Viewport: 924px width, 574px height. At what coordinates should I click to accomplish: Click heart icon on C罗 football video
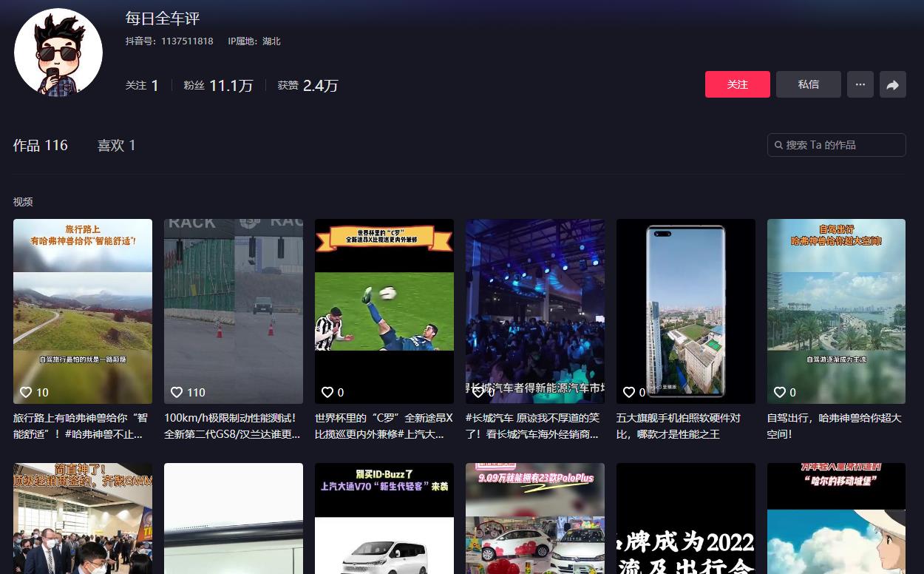pyautogui.click(x=327, y=392)
